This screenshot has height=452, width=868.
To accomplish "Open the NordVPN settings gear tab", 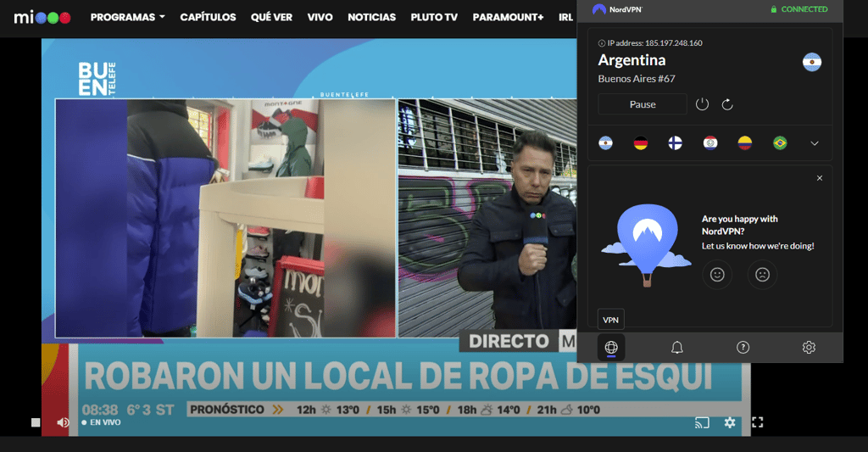I will 809,348.
